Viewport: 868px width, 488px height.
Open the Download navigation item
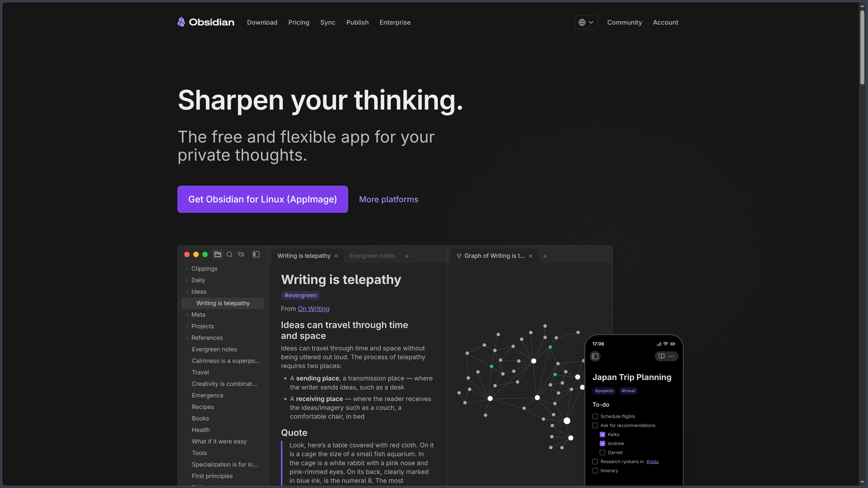(262, 22)
